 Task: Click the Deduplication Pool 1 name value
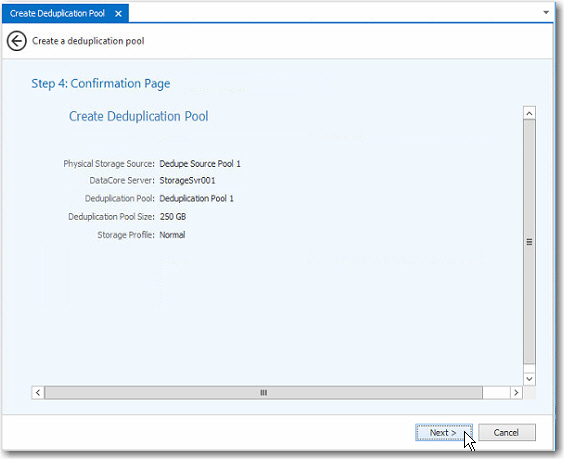(196, 199)
